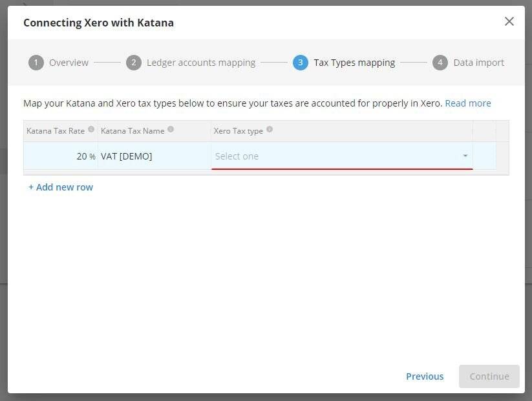Close the Connecting Xero with Katana dialog
Screen dimensions: 532x401
tap(509, 22)
